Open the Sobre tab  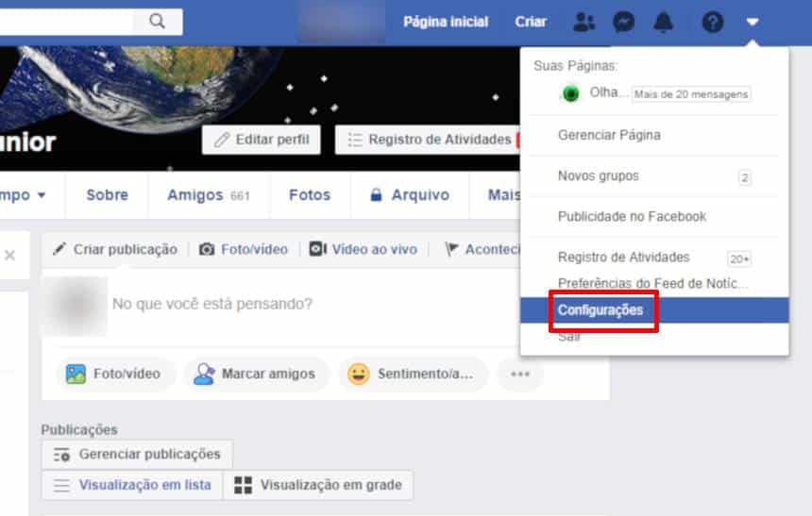point(108,195)
